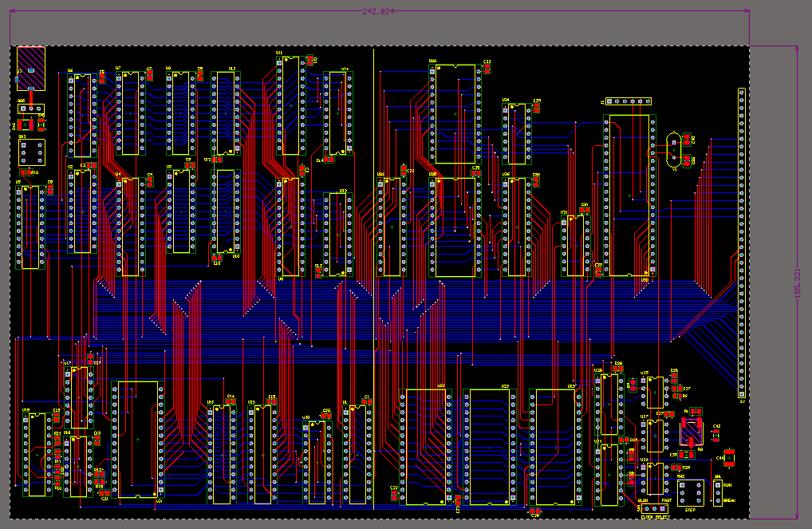
Task: Select the U7 chip footprint
Action: pyautogui.click(x=131, y=113)
